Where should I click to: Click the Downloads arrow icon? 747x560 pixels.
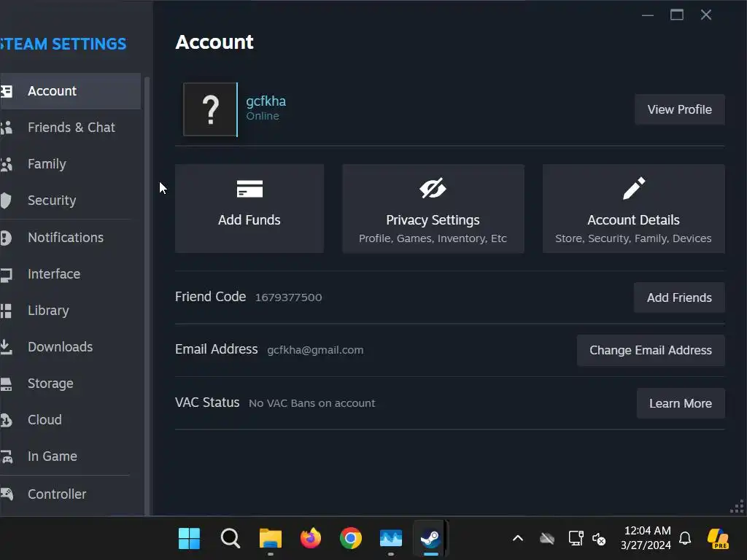pos(6,346)
